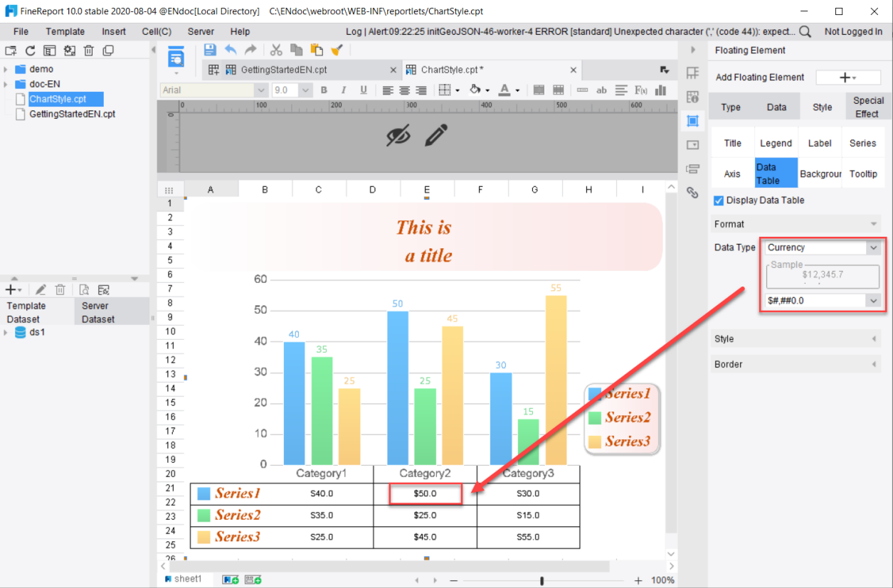Select the Tooltip style option
Viewport: 893px width, 588px height.
point(863,173)
